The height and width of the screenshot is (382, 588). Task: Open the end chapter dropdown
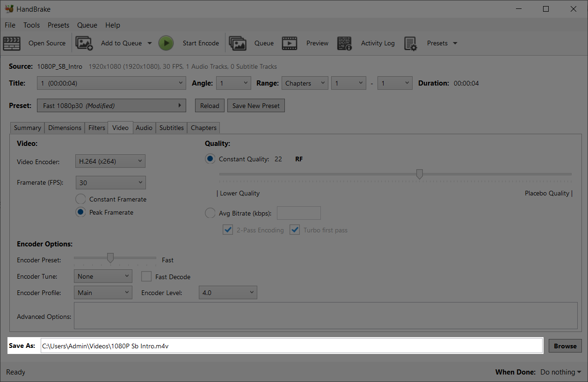(395, 83)
